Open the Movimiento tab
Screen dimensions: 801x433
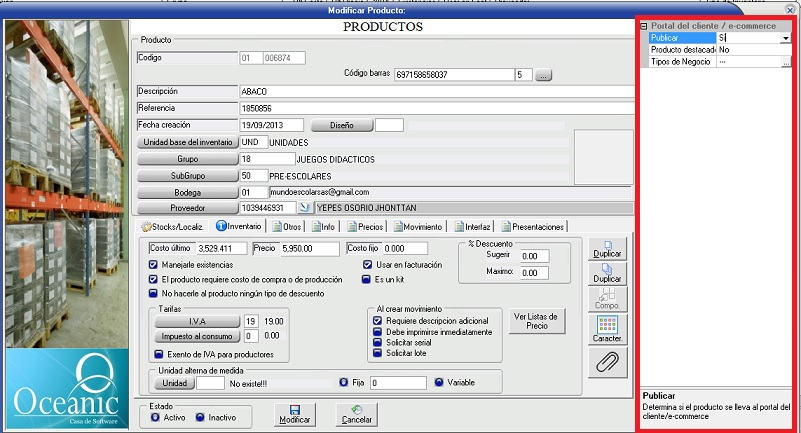(419, 226)
